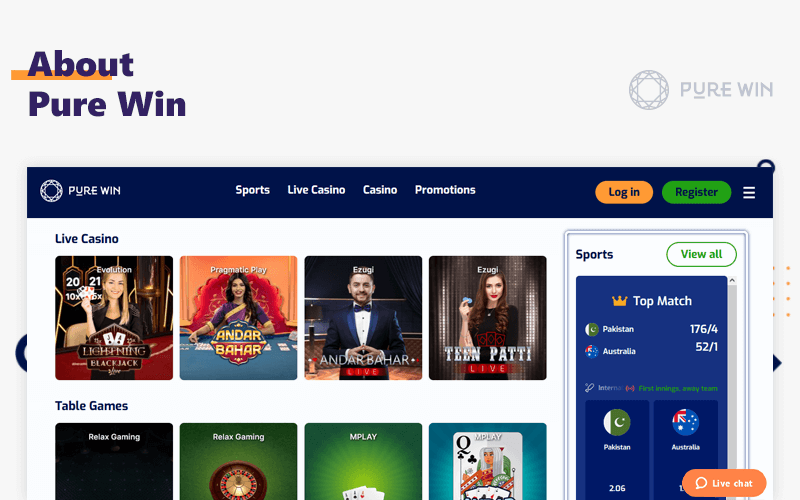
Task: Go to Live Casino in navigation
Action: pos(316,190)
